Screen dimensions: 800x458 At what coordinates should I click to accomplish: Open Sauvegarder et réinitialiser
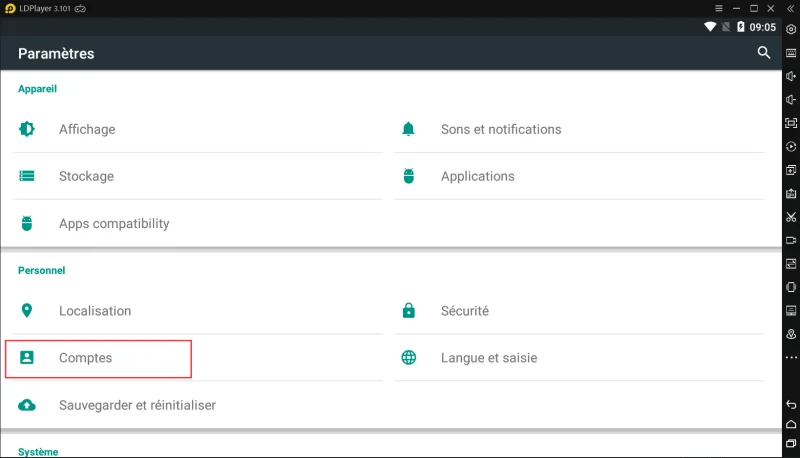click(197, 405)
